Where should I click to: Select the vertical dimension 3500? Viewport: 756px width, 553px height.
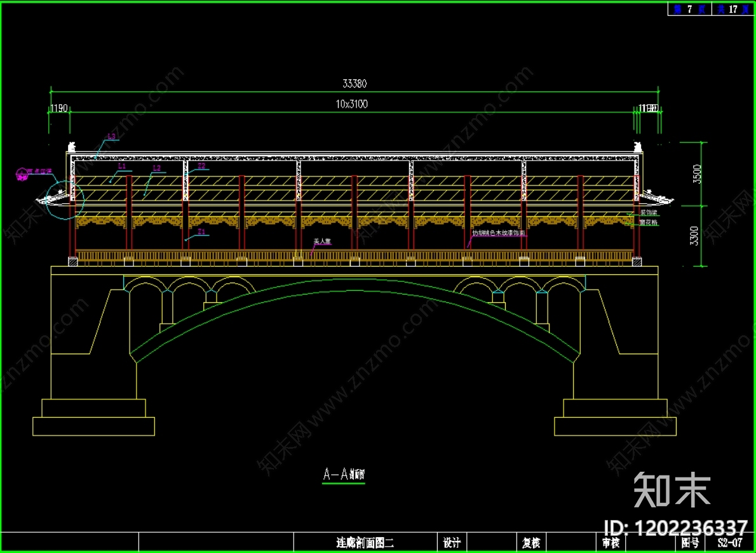point(696,175)
